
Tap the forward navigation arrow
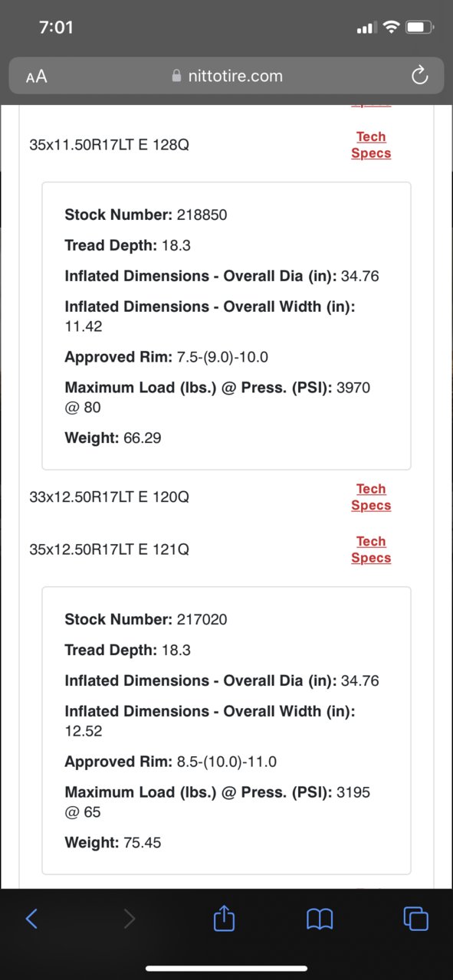pos(130,918)
